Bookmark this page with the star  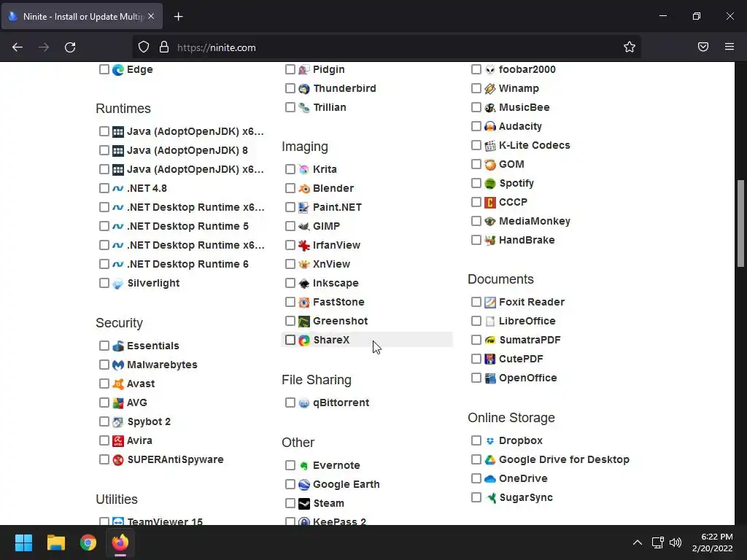630,47
